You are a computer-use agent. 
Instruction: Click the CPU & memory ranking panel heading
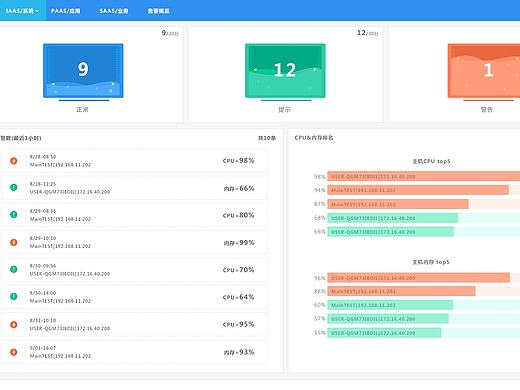point(314,138)
